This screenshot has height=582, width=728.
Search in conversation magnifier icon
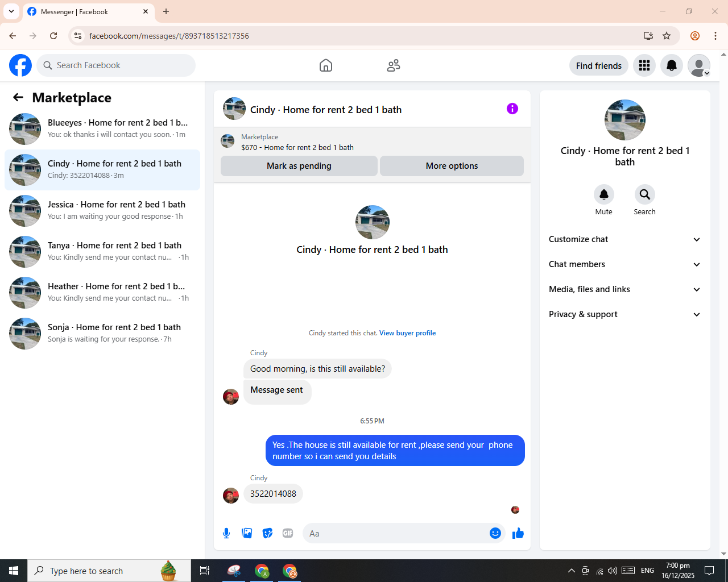point(645,194)
